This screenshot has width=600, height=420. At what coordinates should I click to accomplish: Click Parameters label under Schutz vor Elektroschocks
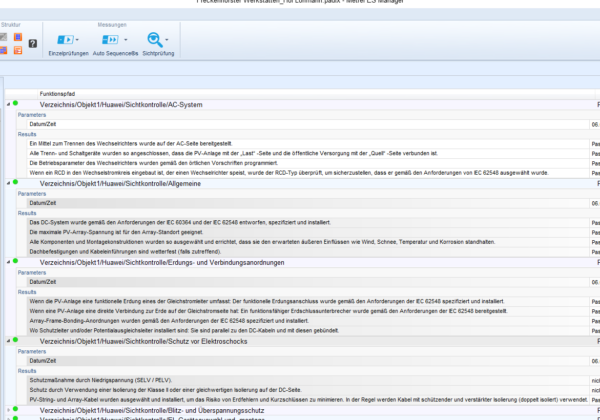[x=32, y=351]
